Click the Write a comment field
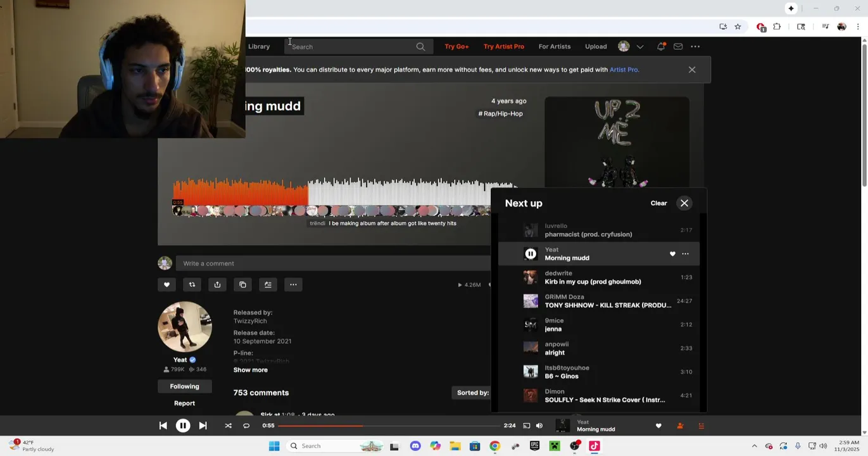 click(334, 263)
